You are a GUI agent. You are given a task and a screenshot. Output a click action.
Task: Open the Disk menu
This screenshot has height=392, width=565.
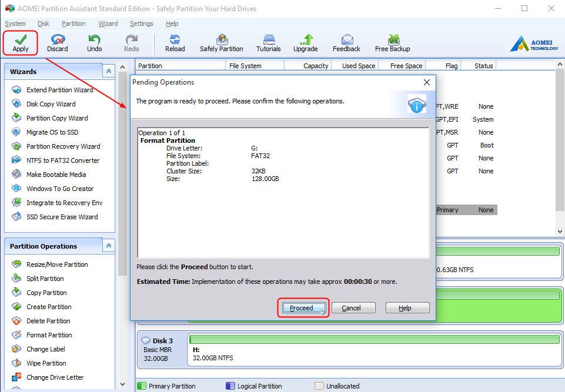(44, 24)
